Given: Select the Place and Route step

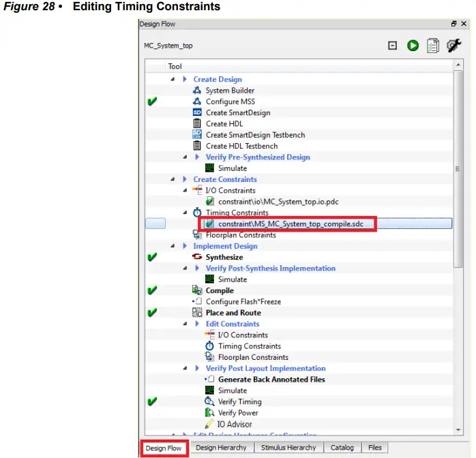Looking at the screenshot, I should (233, 313).
